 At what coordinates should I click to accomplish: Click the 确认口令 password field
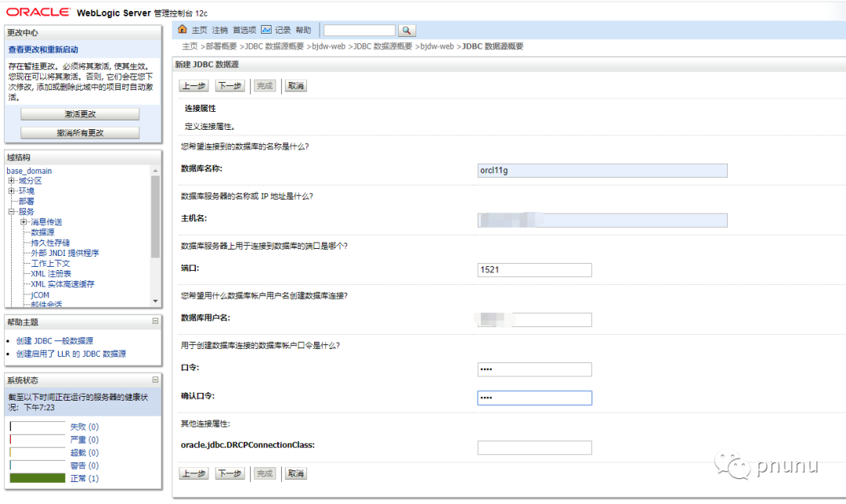(535, 398)
